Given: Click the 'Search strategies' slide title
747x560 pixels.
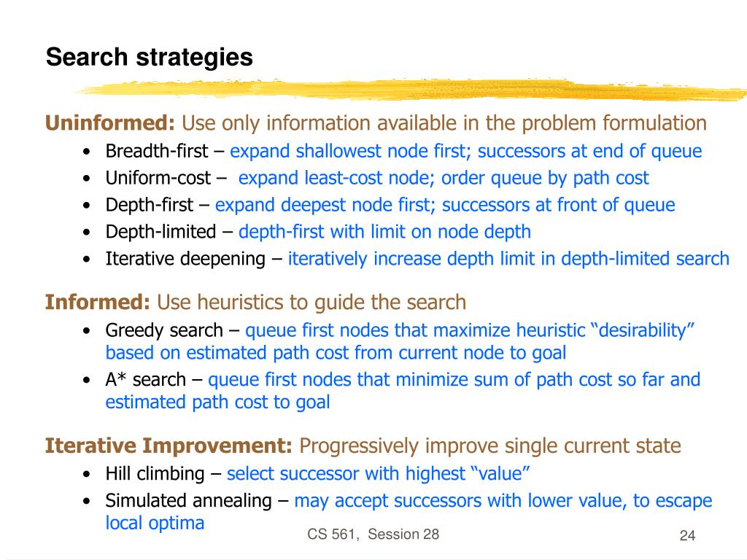Looking at the screenshot, I should point(149,58).
